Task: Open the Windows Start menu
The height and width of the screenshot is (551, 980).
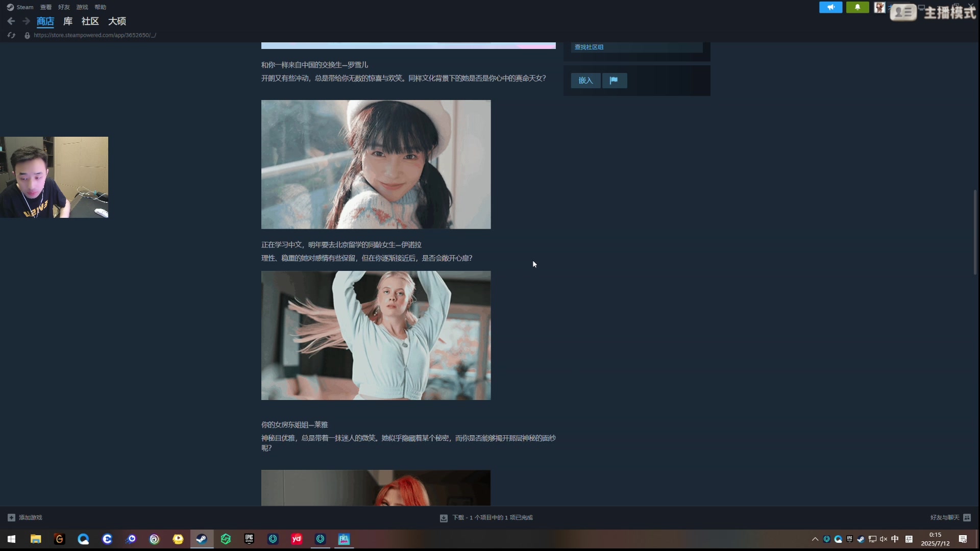Action: click(x=11, y=539)
